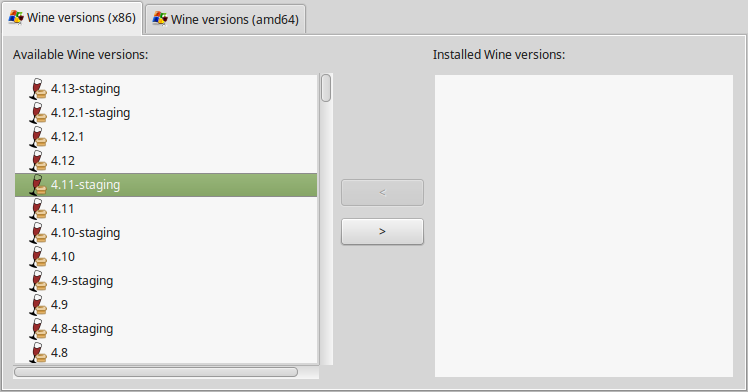Click the < remove version button
This screenshot has width=748, height=392.
(382, 193)
